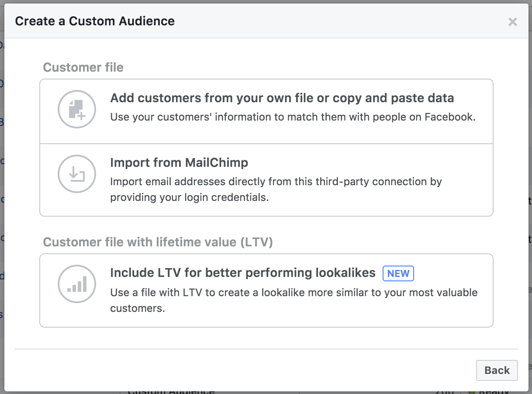Click the NEW badge
The height and width of the screenshot is (394, 532).
398,273
